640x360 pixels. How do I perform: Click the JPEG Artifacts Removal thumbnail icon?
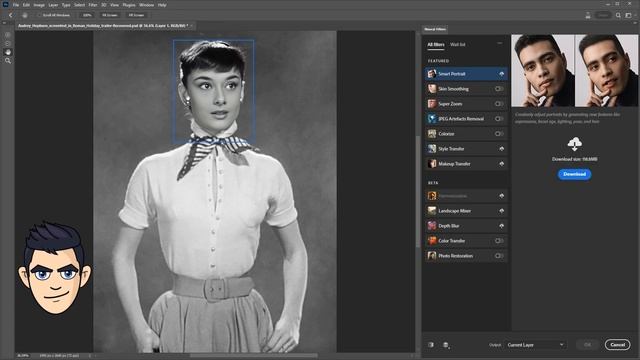click(431, 119)
